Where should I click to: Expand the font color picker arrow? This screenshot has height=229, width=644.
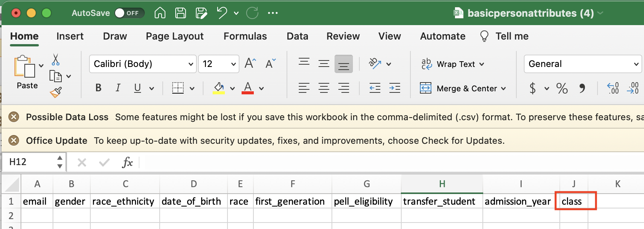(261, 89)
